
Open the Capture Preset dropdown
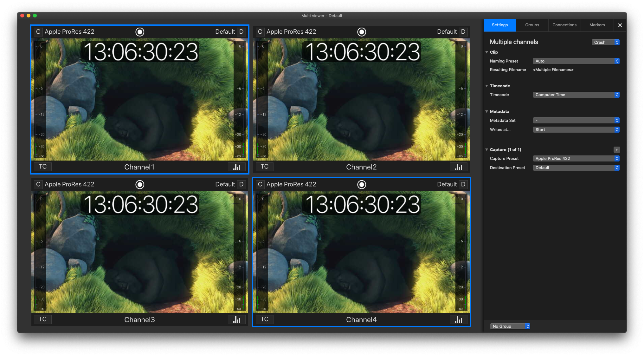coord(576,158)
